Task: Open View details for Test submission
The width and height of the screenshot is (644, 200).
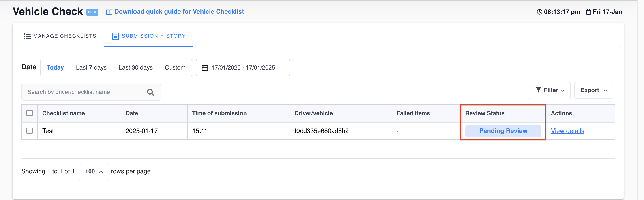Action: pyautogui.click(x=567, y=131)
